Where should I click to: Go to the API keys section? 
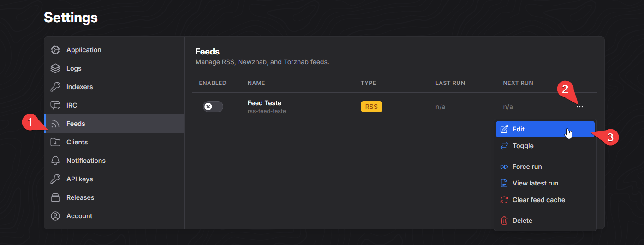point(79,179)
